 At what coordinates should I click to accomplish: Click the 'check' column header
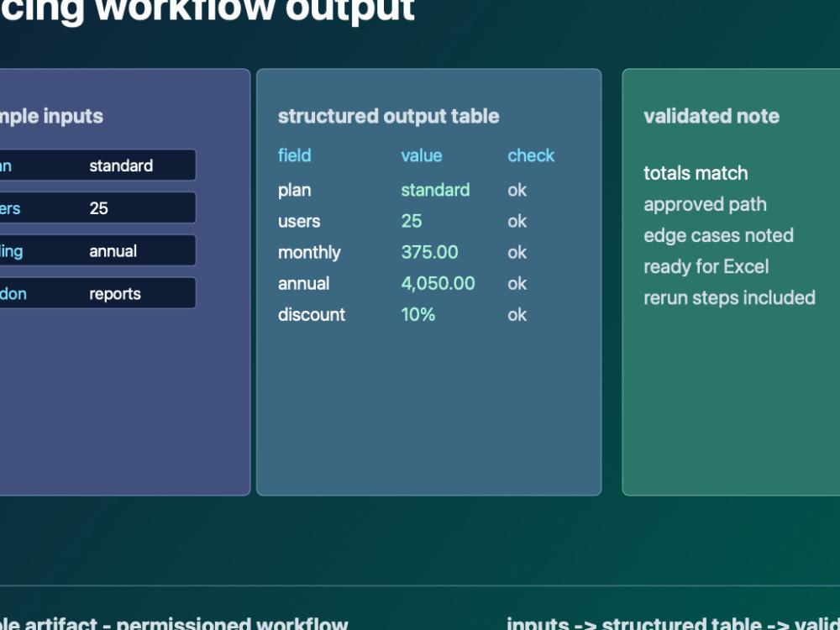coord(531,155)
